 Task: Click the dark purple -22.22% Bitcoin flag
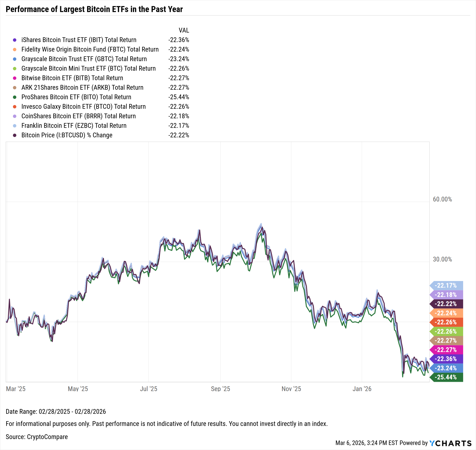click(446, 304)
